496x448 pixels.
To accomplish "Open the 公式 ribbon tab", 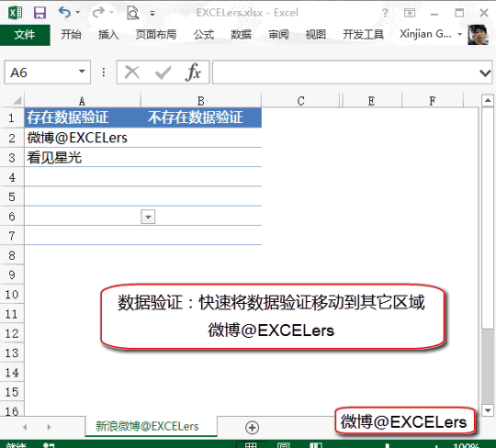I will pyautogui.click(x=204, y=35).
